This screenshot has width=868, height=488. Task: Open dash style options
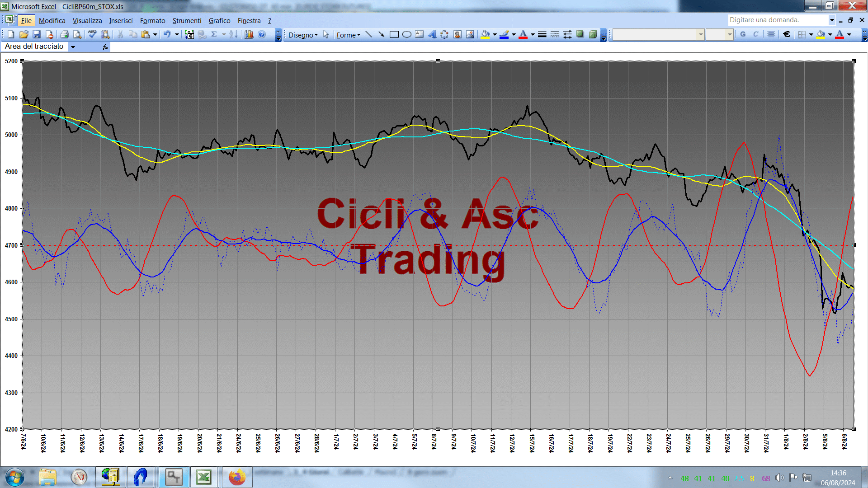pos(555,34)
